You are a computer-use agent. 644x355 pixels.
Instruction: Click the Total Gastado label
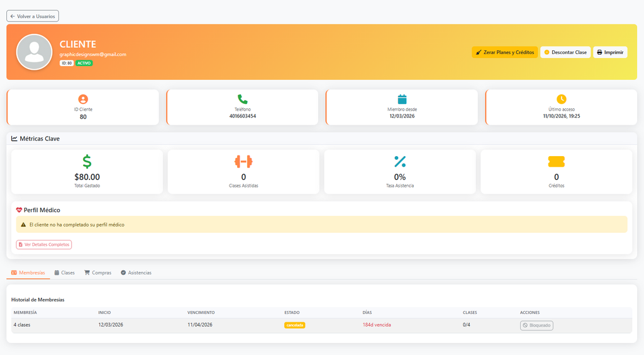[87, 186]
